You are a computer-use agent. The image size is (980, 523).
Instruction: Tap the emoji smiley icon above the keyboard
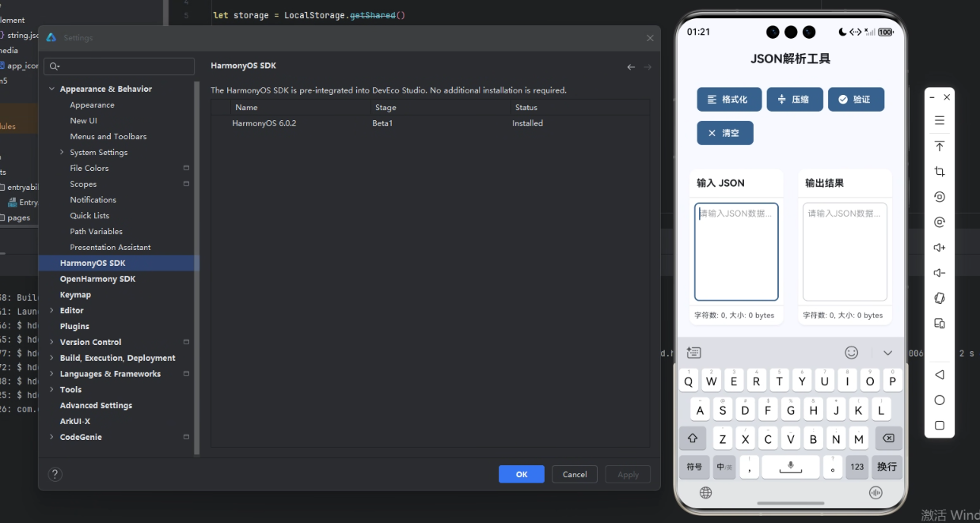click(852, 352)
